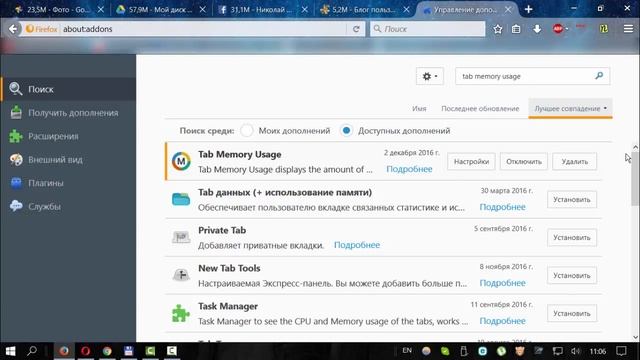This screenshot has width=640, height=360.
Task: Click the yellow-green extension icon in the toolbar
Action: click(604, 29)
